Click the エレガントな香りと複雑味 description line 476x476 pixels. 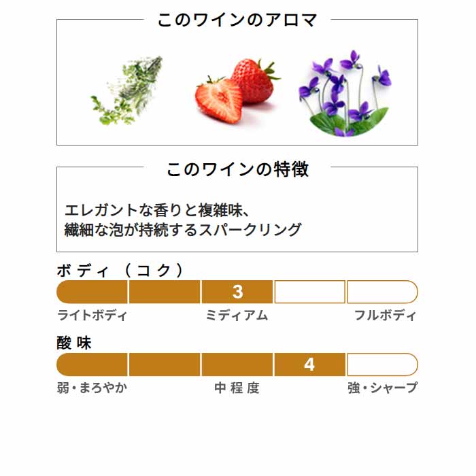[x=157, y=210]
